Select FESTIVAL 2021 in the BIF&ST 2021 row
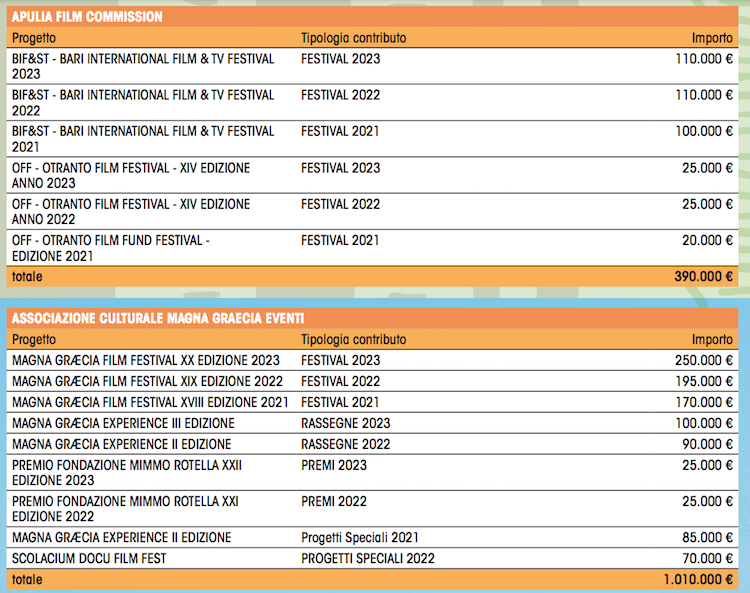Viewport: 750px width, 593px height. tap(340, 131)
